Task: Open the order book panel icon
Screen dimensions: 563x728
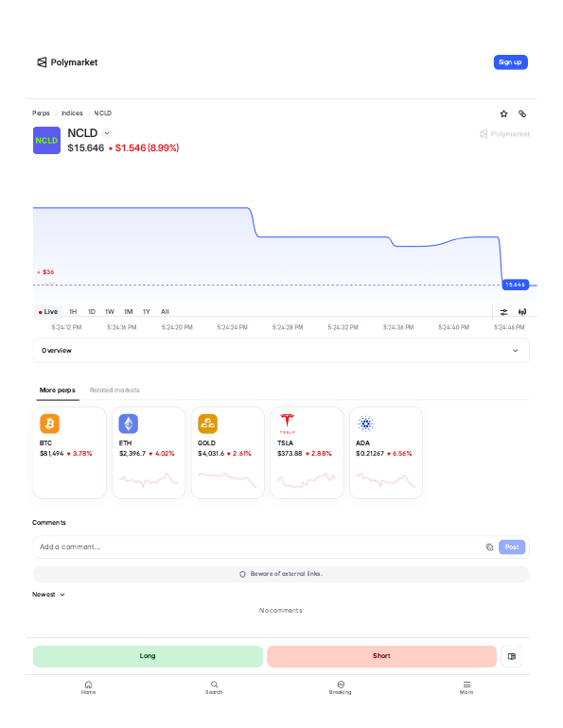Action: point(512,656)
